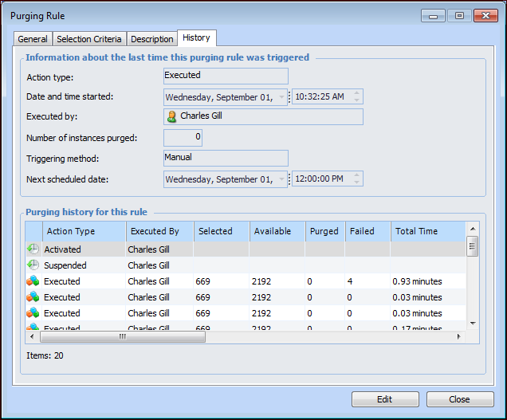The width and height of the screenshot is (507, 420).
Task: Click the Executed icon with 4 failed
Action: click(x=33, y=281)
